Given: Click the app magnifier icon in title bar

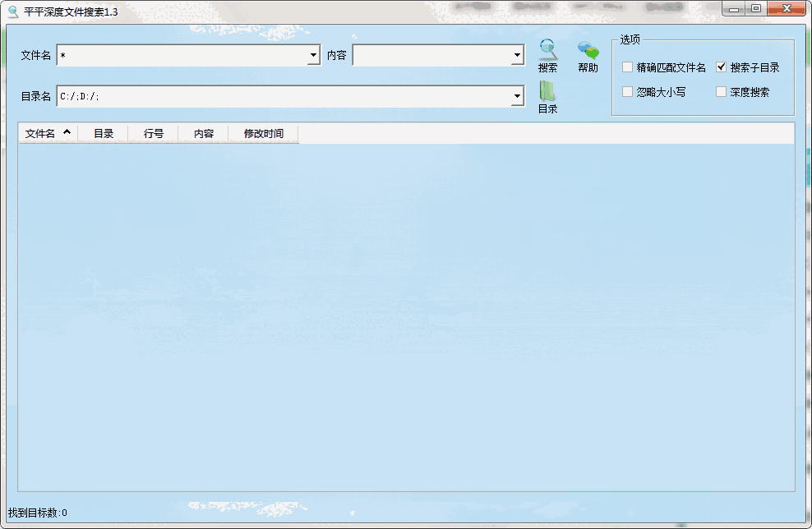Looking at the screenshot, I should [x=13, y=11].
